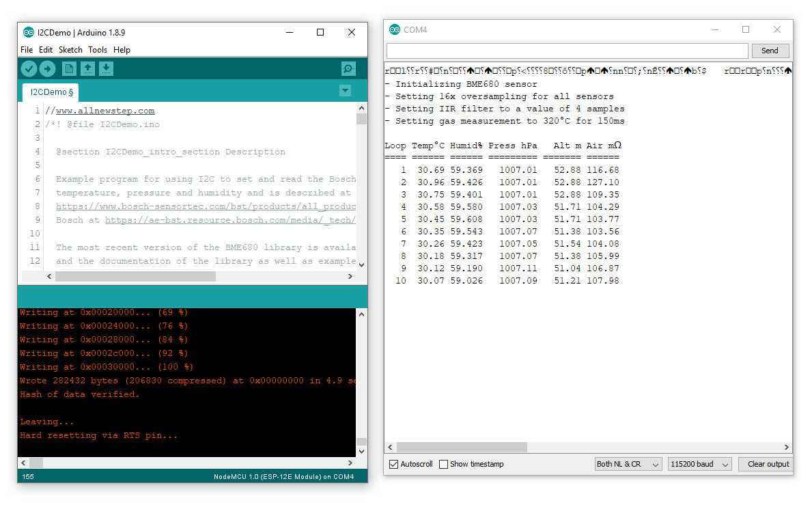Select the I2CDemo sketch tab
This screenshot has height=507, width=812.
point(51,92)
